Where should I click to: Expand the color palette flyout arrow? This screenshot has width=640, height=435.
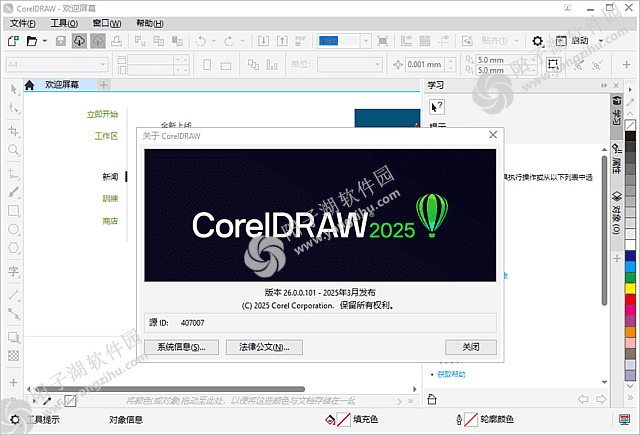pos(630,89)
